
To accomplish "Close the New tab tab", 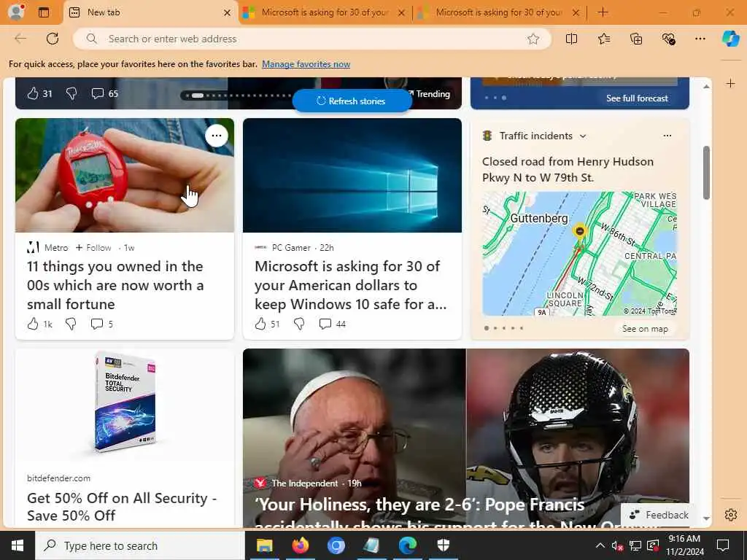I will (x=228, y=13).
